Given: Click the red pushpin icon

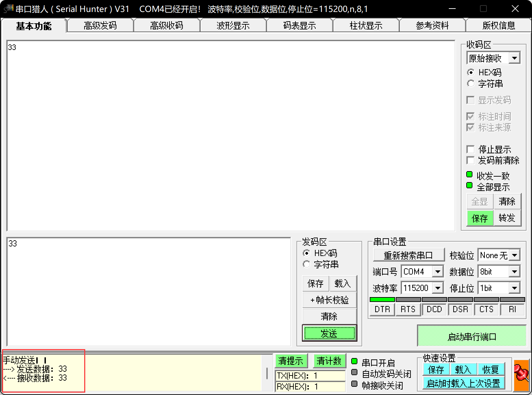Looking at the screenshot, I should pos(521,375).
